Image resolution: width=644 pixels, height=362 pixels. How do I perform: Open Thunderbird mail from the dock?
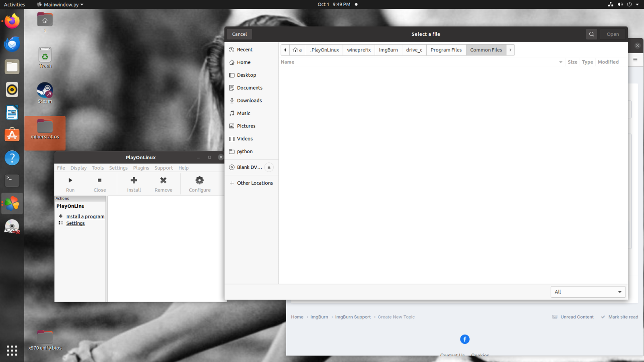tap(12, 44)
